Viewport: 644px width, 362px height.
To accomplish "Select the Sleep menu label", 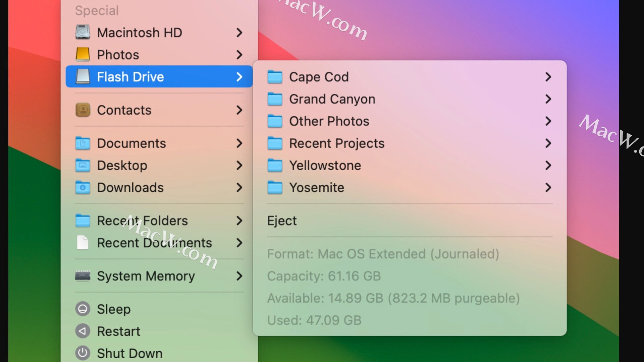I will click(114, 309).
